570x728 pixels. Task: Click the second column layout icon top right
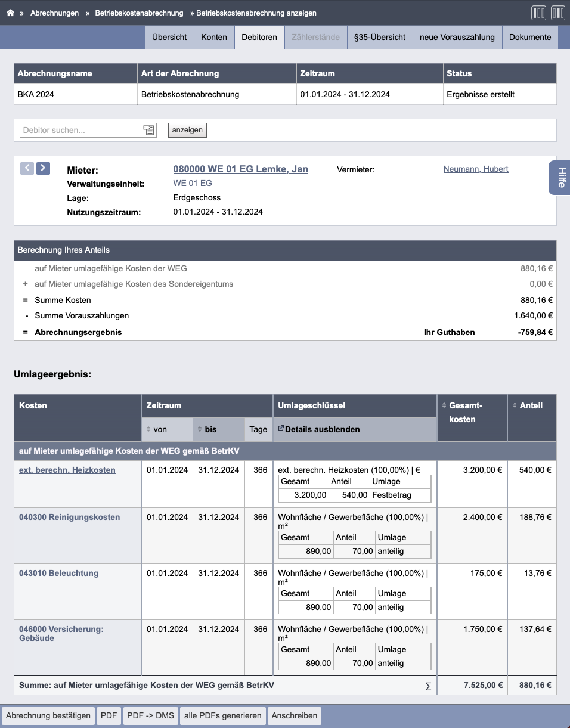[558, 13]
